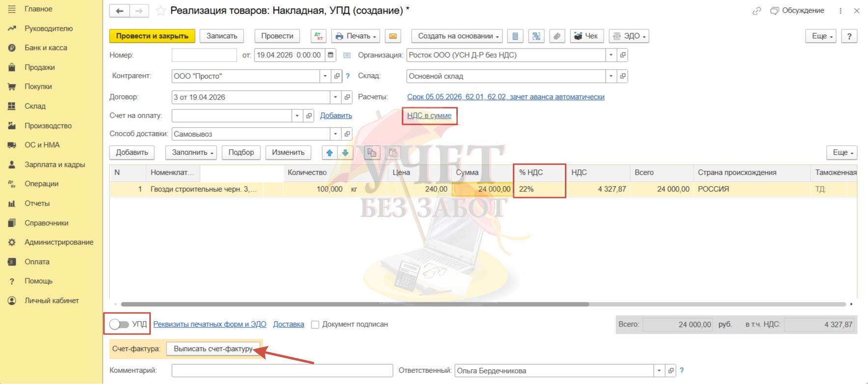Click the Комментарий input field
The width and height of the screenshot is (868, 384).
(282, 371)
